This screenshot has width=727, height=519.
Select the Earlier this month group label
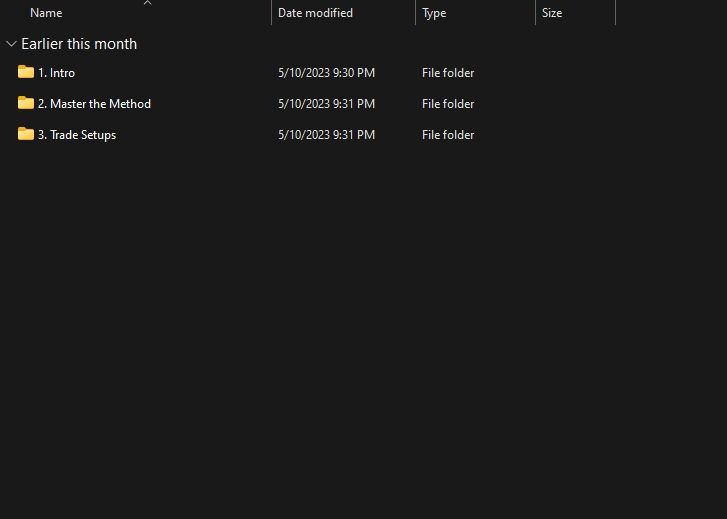[x=79, y=44]
